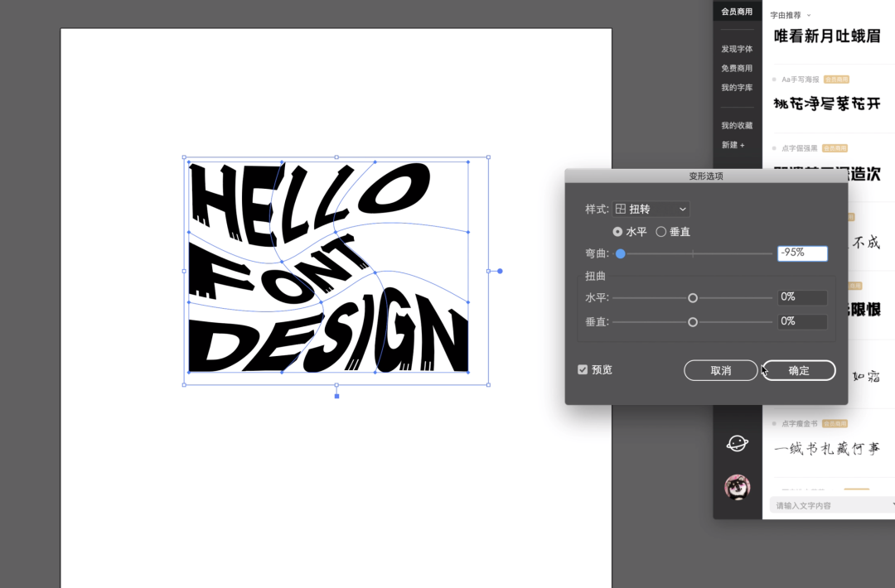The image size is (895, 588).
Task: Open the 样式 style dropdown
Action: tap(651, 210)
